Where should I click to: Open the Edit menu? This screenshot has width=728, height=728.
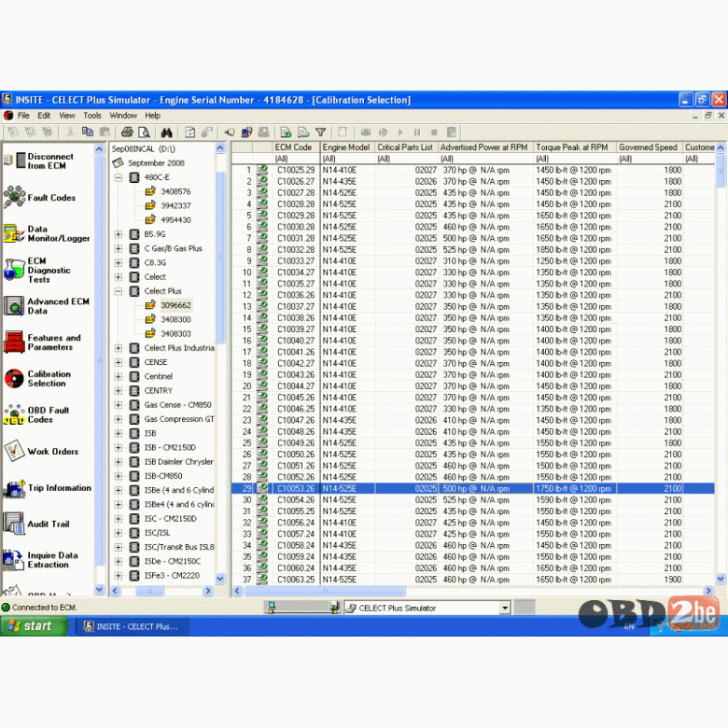coord(44,116)
